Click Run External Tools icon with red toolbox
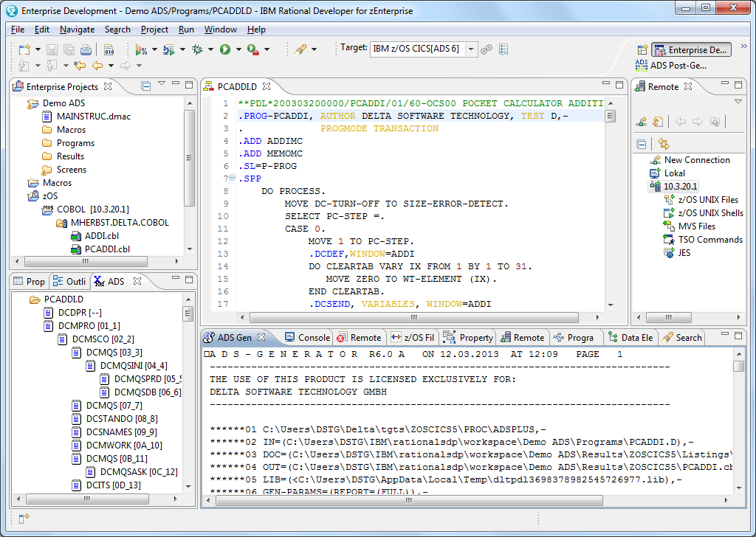 tap(252, 49)
